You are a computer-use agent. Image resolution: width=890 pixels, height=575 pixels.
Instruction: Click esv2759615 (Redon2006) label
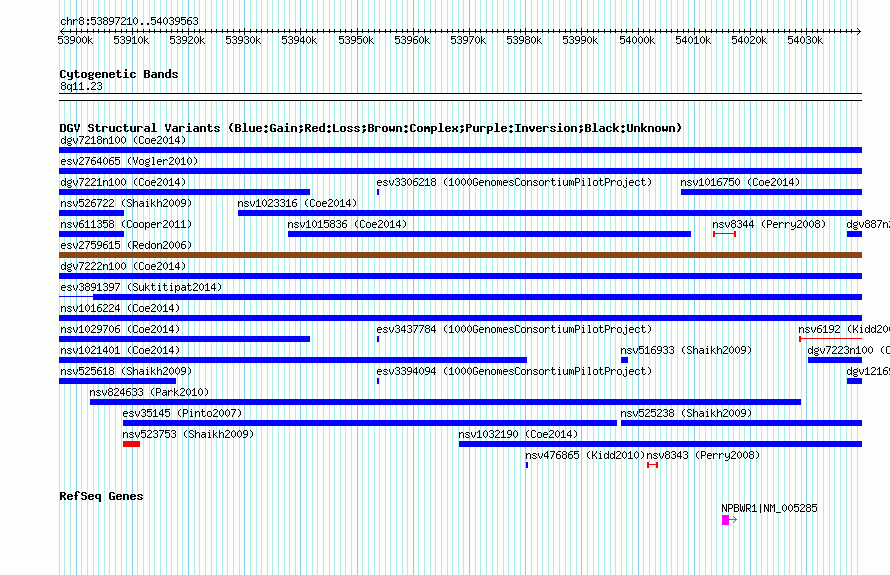click(126, 245)
